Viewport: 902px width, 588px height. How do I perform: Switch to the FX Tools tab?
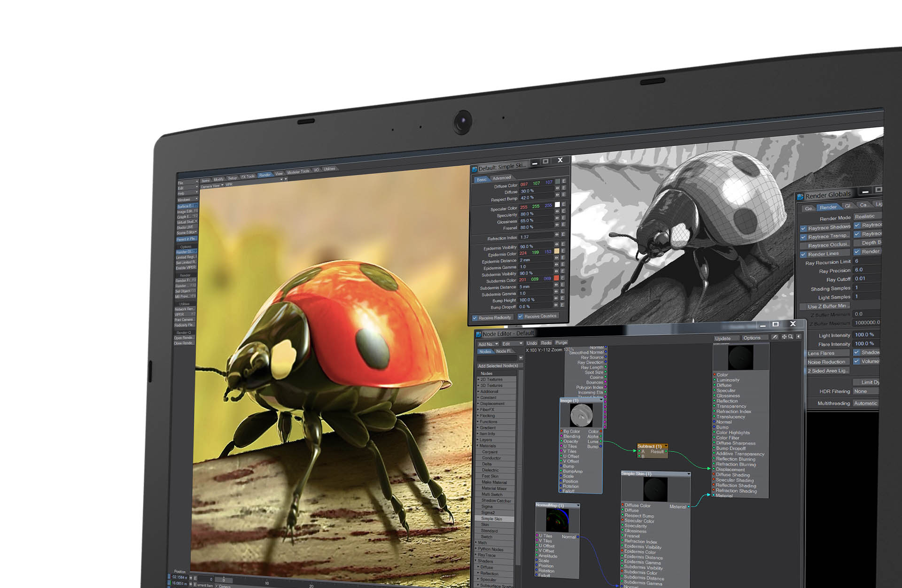click(248, 177)
